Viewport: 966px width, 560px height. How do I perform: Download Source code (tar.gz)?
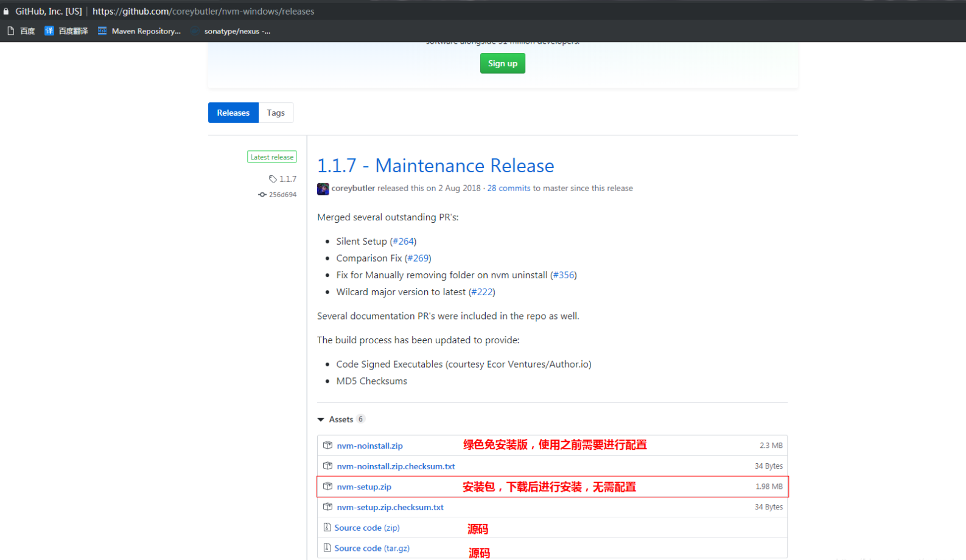[x=372, y=548]
